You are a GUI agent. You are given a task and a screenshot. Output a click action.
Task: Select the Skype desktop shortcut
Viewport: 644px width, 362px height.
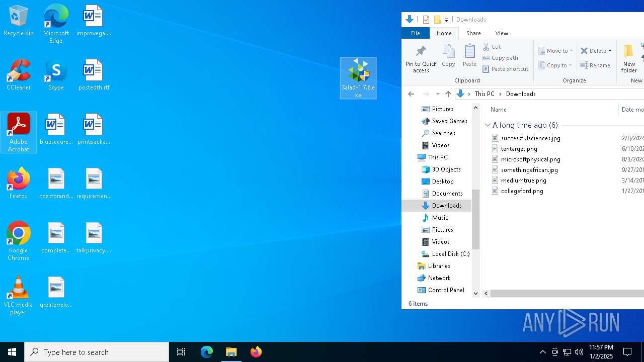[56, 75]
